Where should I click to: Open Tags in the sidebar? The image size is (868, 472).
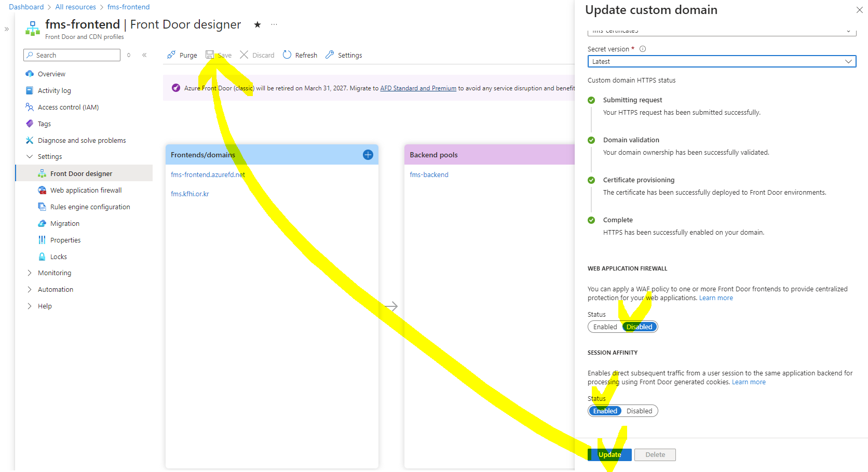[44, 124]
